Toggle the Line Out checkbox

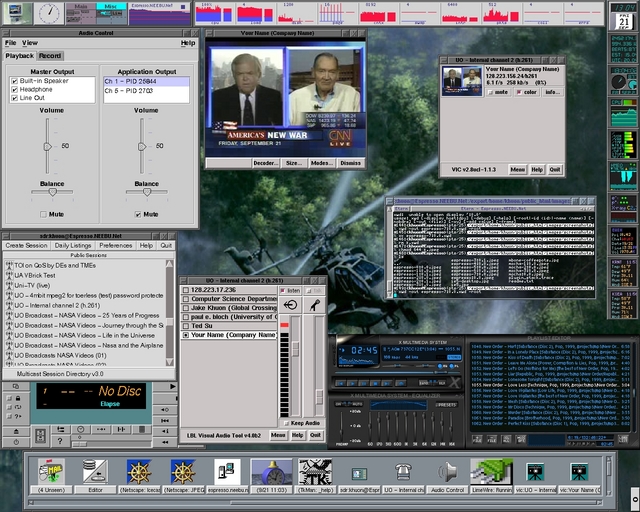tap(14, 98)
